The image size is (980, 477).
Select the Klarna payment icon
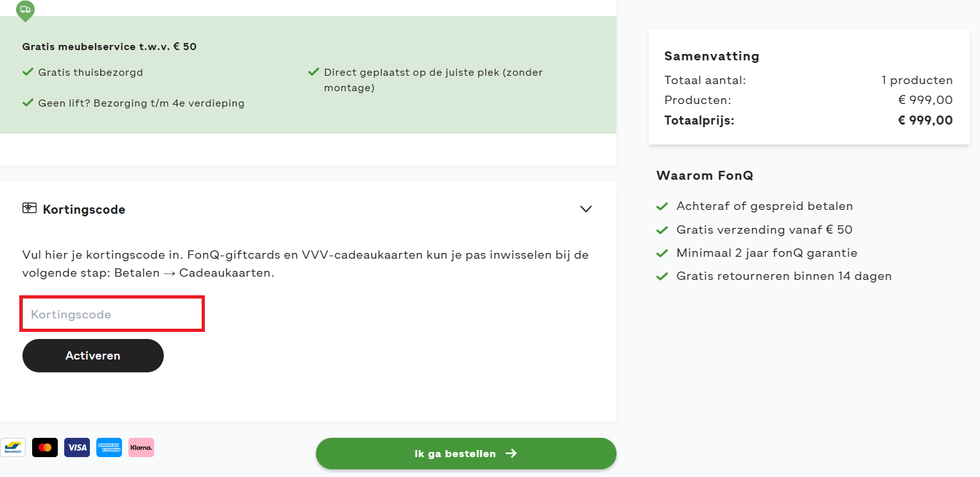(x=141, y=447)
